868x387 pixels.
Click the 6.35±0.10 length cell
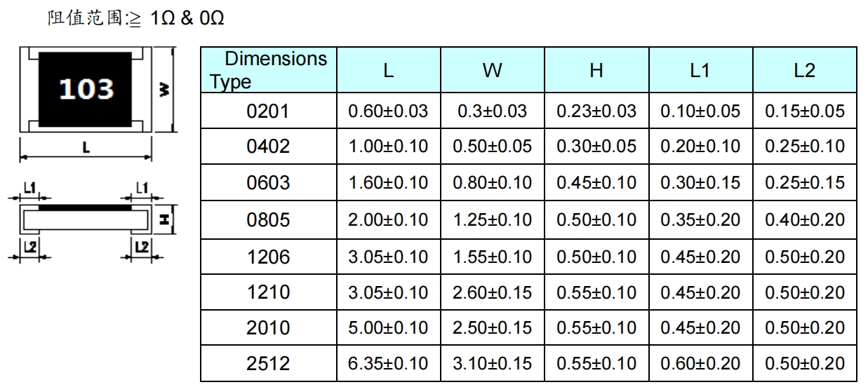click(x=388, y=364)
